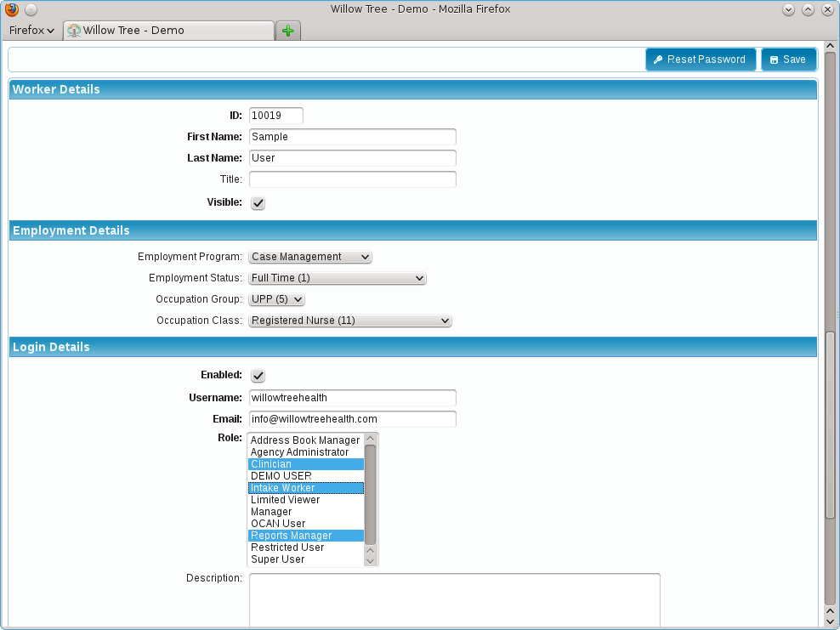Screen dimensions: 840x630
Task: Click the key icon on Reset Password
Action: [658, 60]
